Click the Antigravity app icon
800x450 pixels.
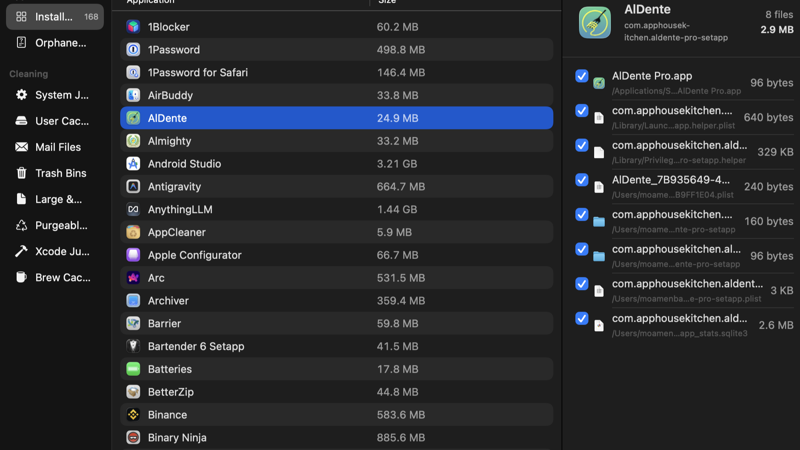(133, 186)
